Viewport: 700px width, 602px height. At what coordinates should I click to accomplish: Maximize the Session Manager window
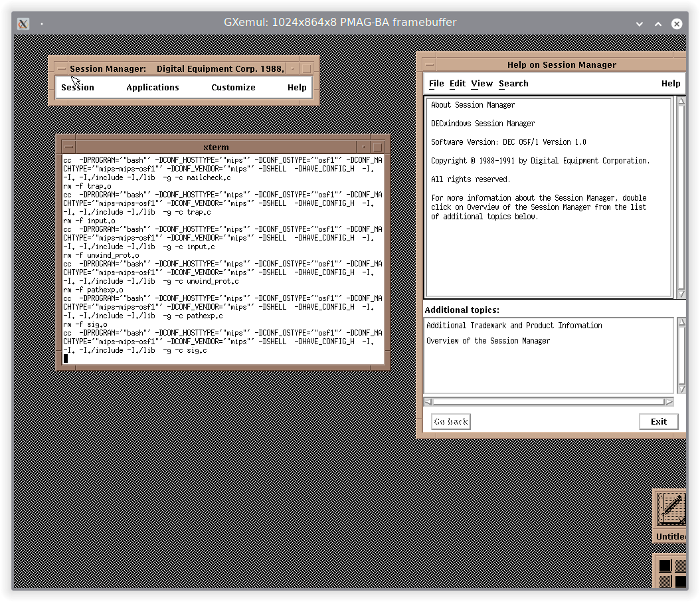[307, 69]
